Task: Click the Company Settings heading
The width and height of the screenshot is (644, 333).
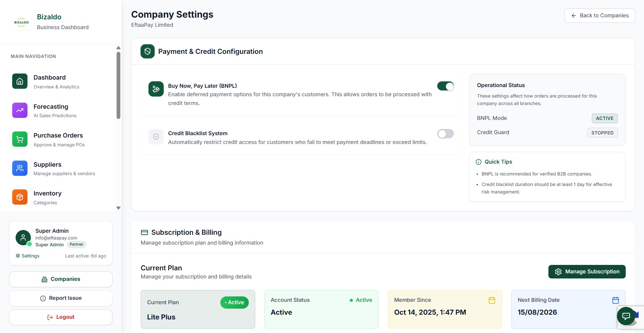Action: [172, 15]
